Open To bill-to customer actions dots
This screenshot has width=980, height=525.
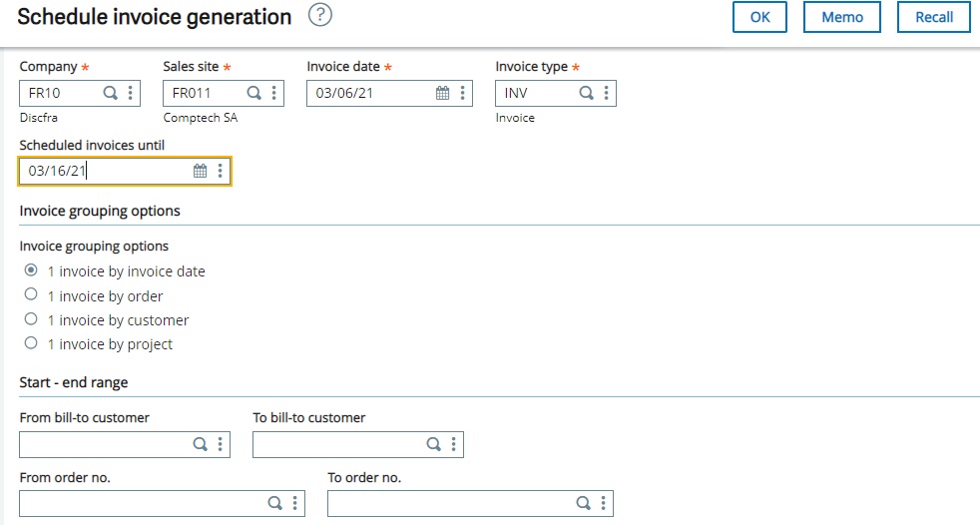click(x=454, y=444)
